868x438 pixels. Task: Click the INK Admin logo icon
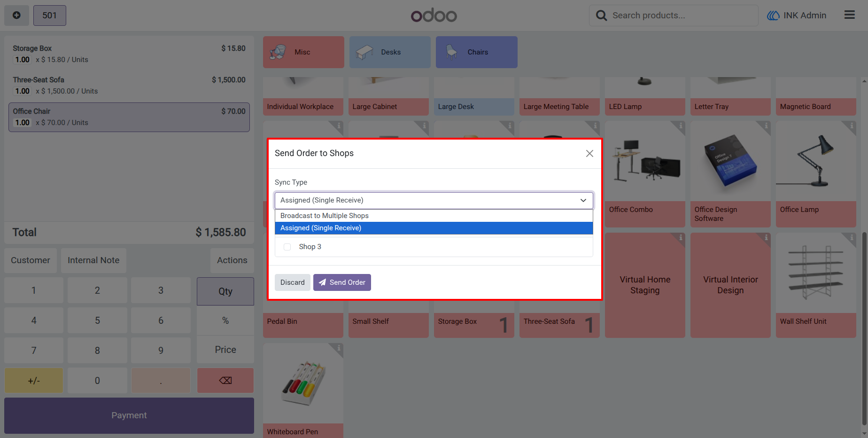coord(773,16)
